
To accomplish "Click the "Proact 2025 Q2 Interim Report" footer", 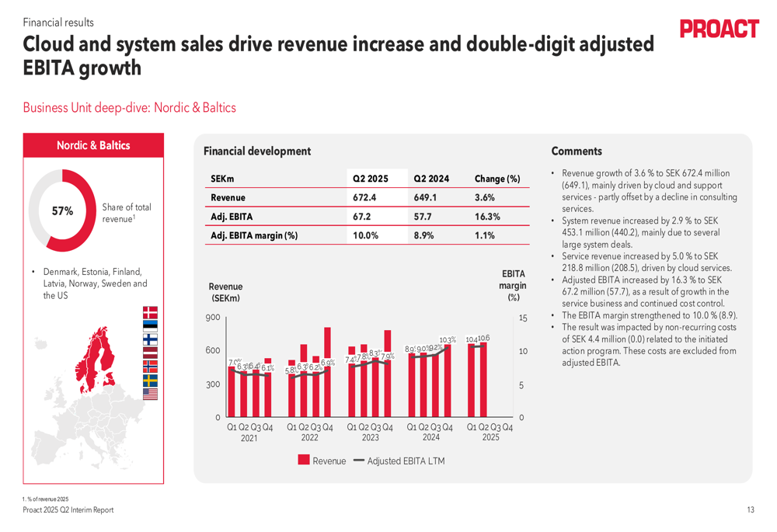I will (x=68, y=509).
